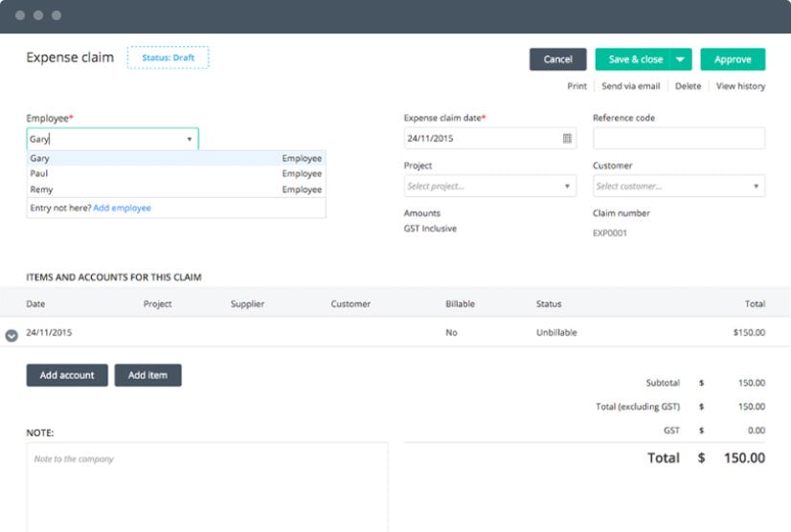
Task: Click the Billable column header
Action: [460, 303]
